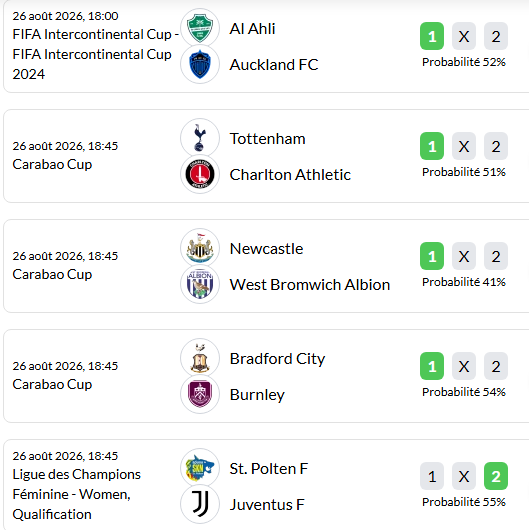
Task: Open the Bradford City crest
Action: pos(200,358)
